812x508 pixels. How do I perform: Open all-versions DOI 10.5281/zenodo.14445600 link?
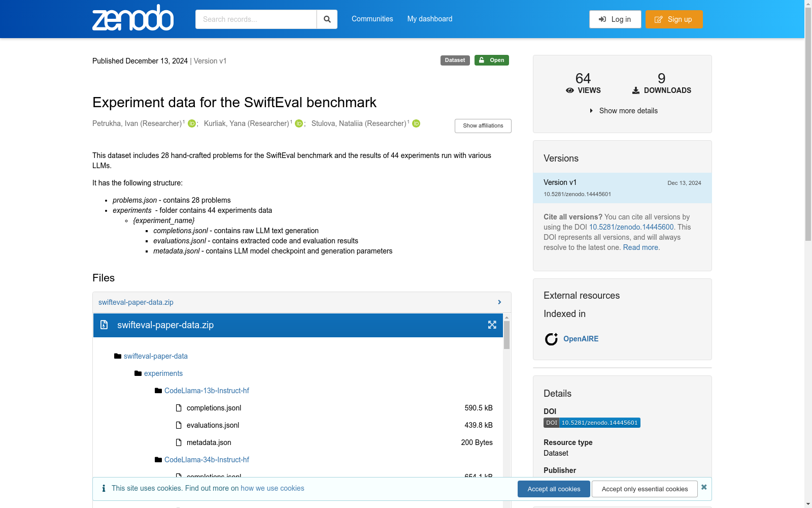[631, 227]
